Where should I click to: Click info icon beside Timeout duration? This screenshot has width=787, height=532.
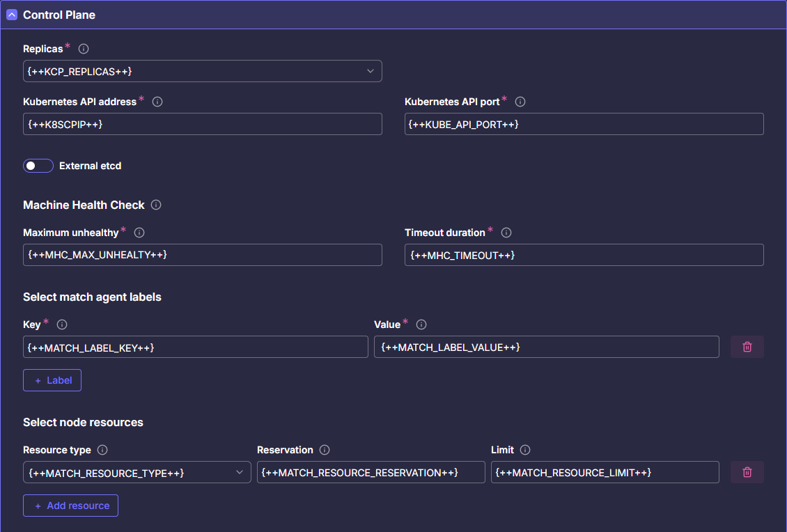tap(506, 233)
